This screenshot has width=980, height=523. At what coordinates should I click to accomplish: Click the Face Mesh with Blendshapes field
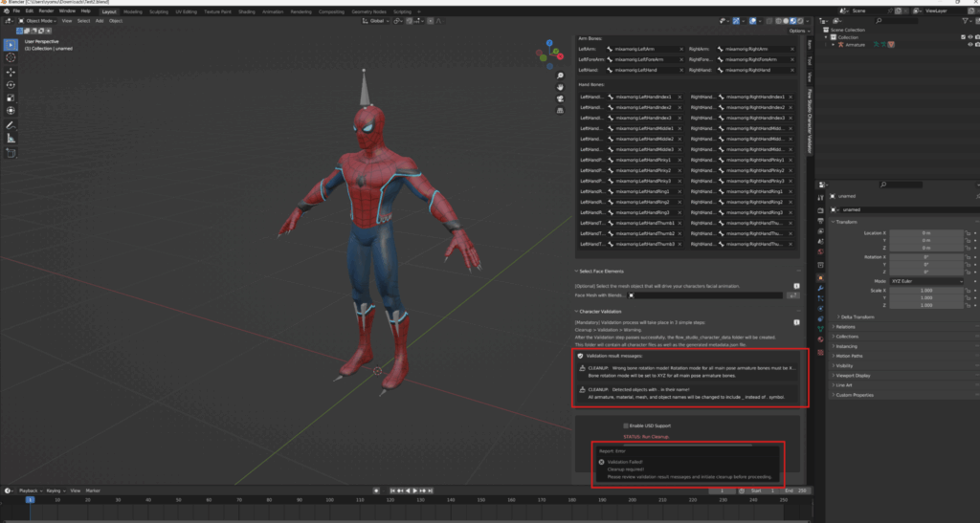[706, 295]
